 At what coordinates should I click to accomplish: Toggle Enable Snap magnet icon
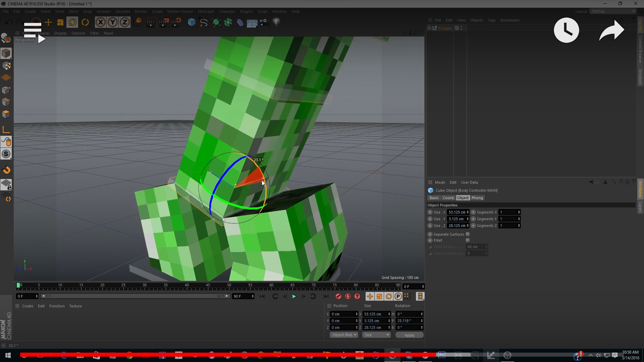click(x=6, y=170)
